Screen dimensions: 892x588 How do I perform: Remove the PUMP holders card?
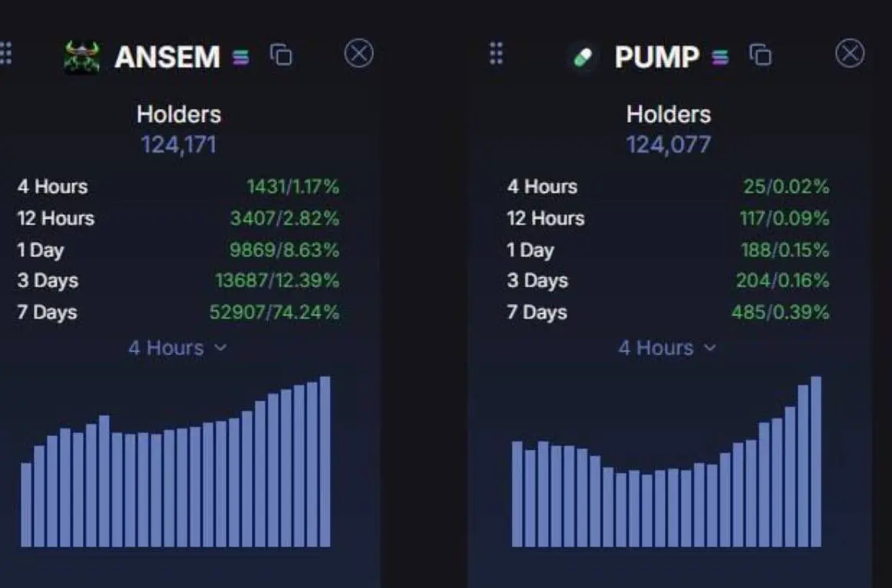tap(850, 54)
